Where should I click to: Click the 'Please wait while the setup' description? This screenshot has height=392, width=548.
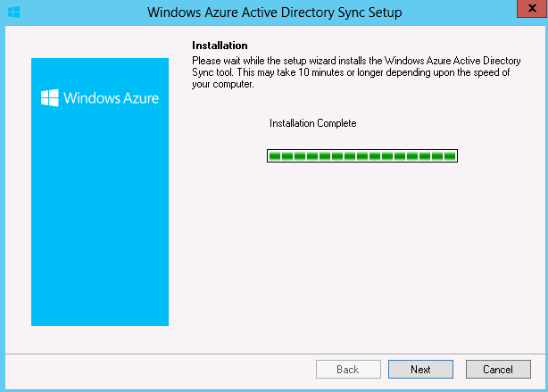356,72
